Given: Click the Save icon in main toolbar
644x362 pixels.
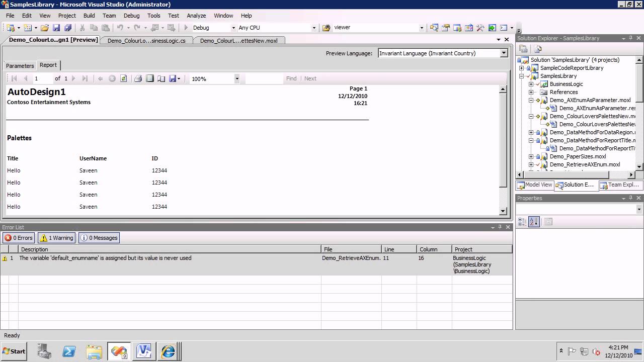Looking at the screenshot, I should (56, 28).
